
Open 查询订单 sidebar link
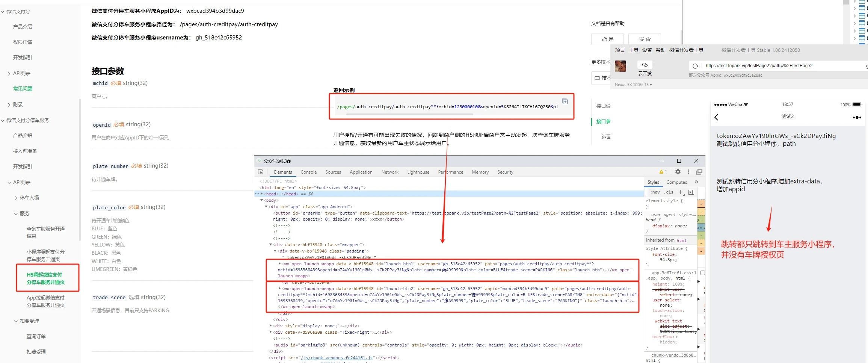36,336
